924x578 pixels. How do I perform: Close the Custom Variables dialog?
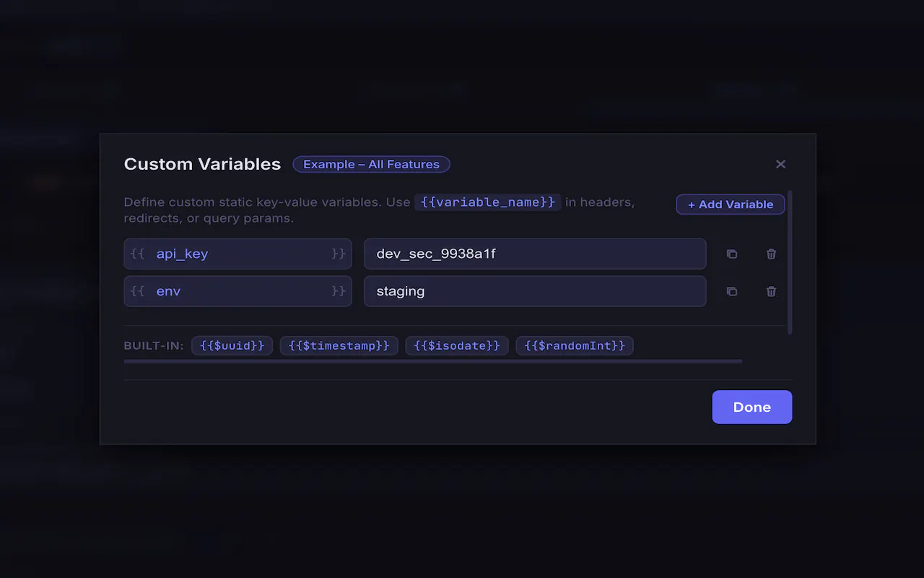coord(780,164)
